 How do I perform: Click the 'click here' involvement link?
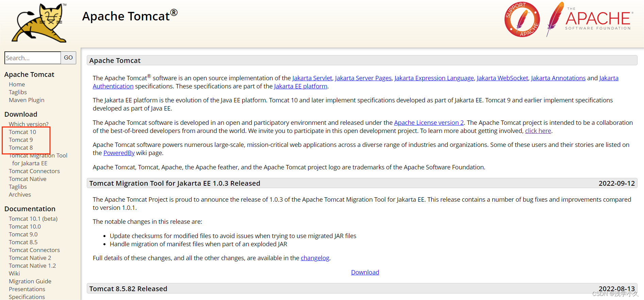point(538,131)
